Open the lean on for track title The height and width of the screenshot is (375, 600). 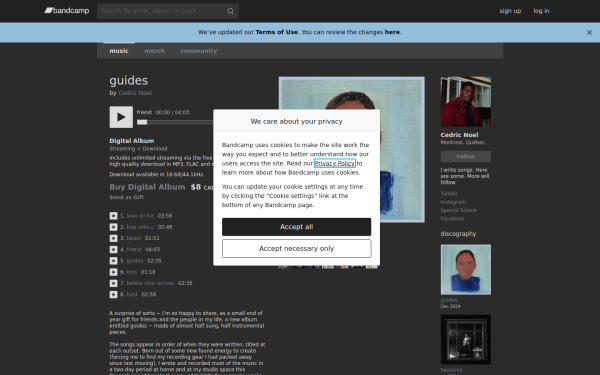140,216
